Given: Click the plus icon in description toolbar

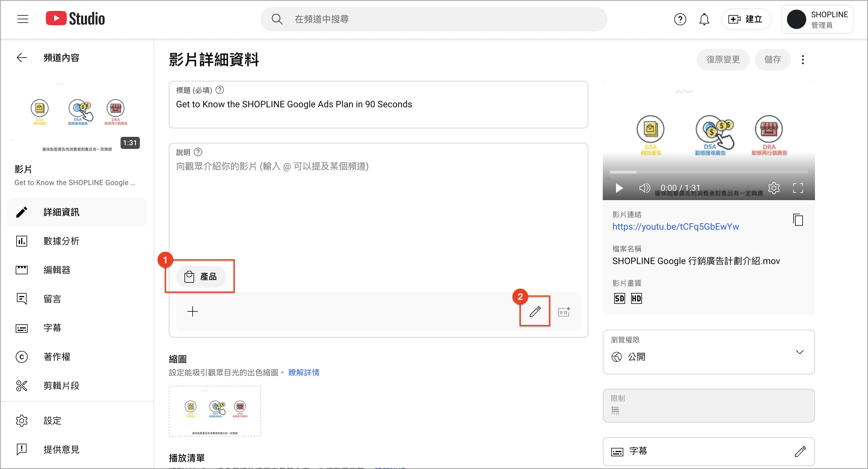Looking at the screenshot, I should [192, 311].
